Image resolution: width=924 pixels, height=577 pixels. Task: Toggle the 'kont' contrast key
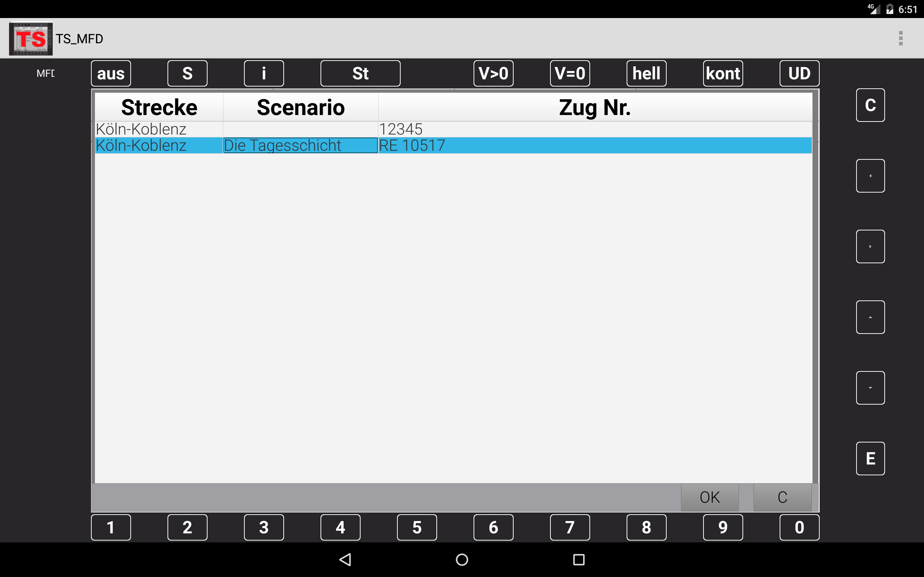723,73
